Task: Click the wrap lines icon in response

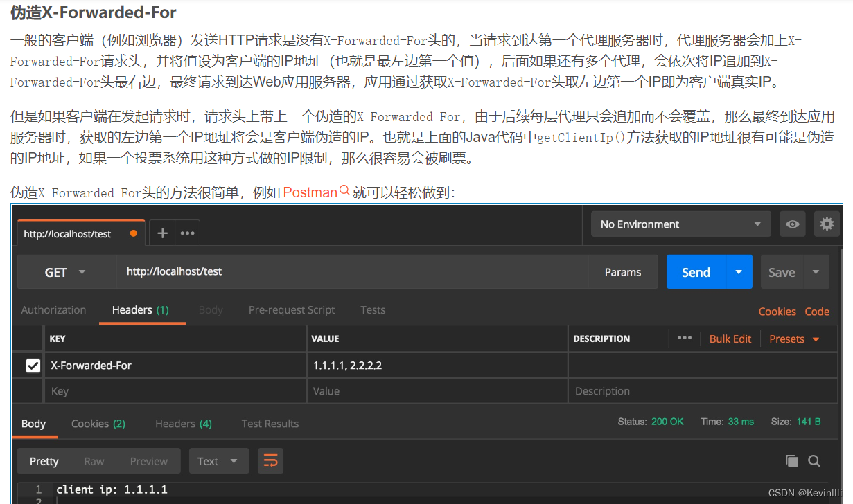Action: click(x=270, y=461)
